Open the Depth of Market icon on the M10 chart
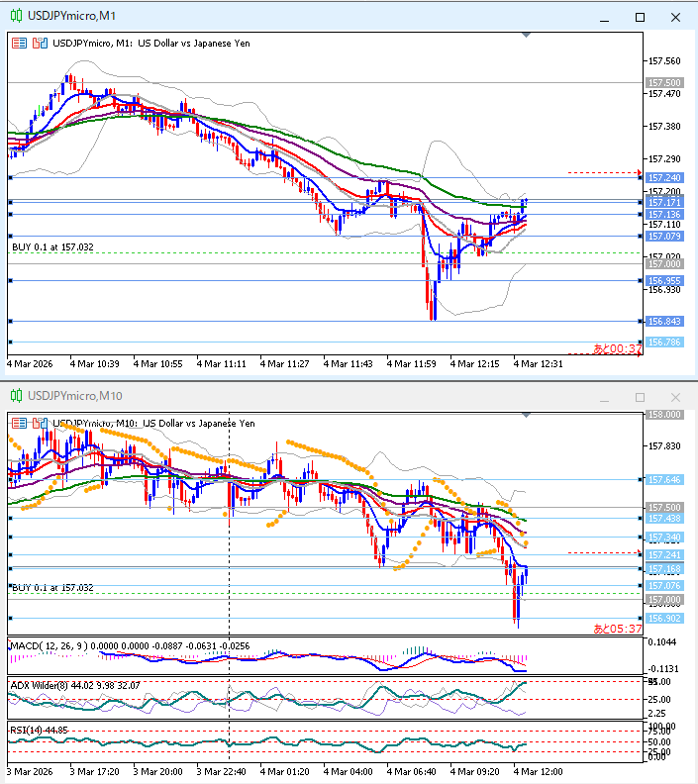This screenshot has height=784, width=698. [40, 423]
